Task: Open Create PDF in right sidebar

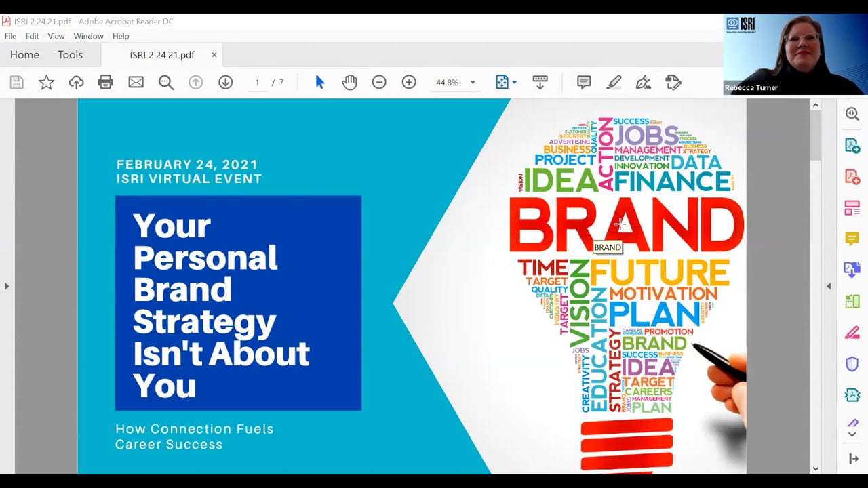Action: click(x=852, y=177)
